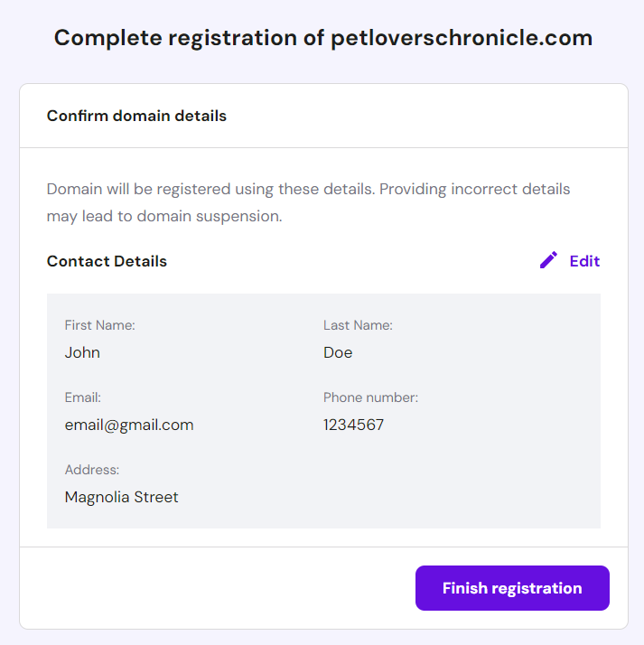Select the last name value Doe
Image resolution: width=644 pixels, height=645 pixels.
coord(338,352)
